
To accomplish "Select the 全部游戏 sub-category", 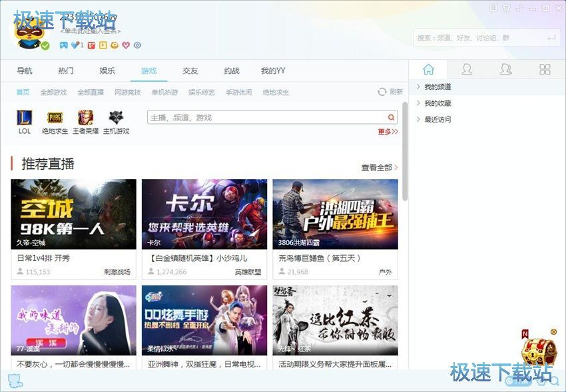I will click(53, 93).
